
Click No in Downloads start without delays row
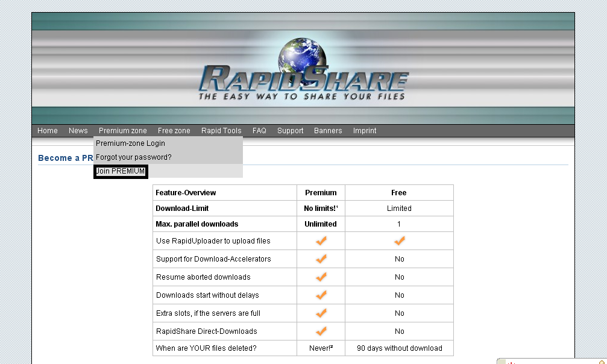(x=400, y=295)
